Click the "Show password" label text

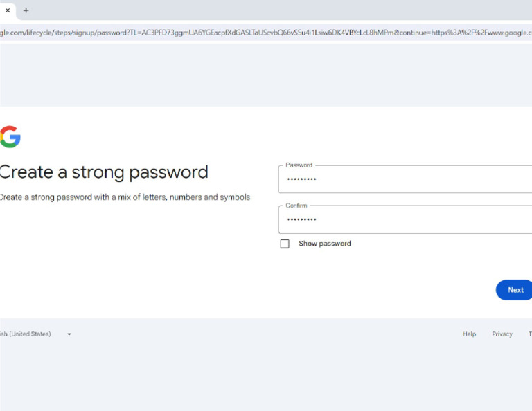[x=324, y=244]
